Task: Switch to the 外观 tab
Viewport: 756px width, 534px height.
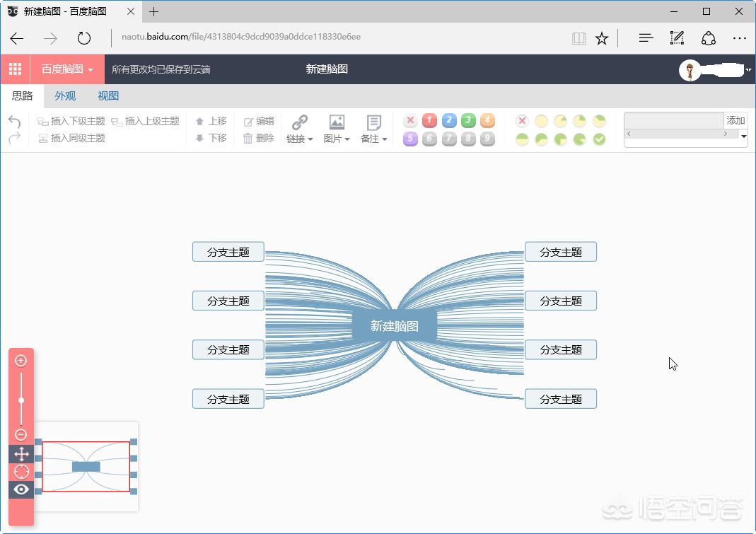Action: (65, 96)
